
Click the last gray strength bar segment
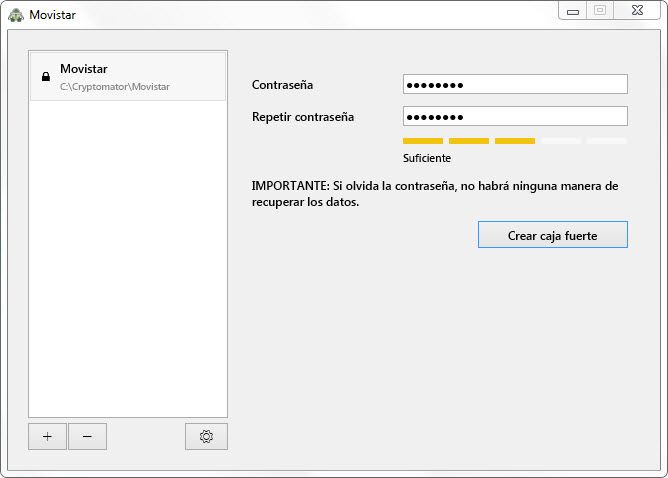point(606,141)
